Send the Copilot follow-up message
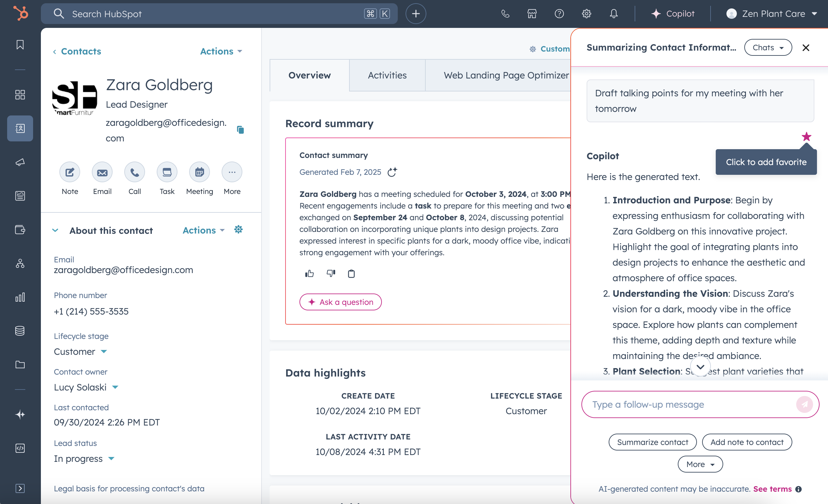Image resolution: width=828 pixels, height=504 pixels. pos(805,404)
